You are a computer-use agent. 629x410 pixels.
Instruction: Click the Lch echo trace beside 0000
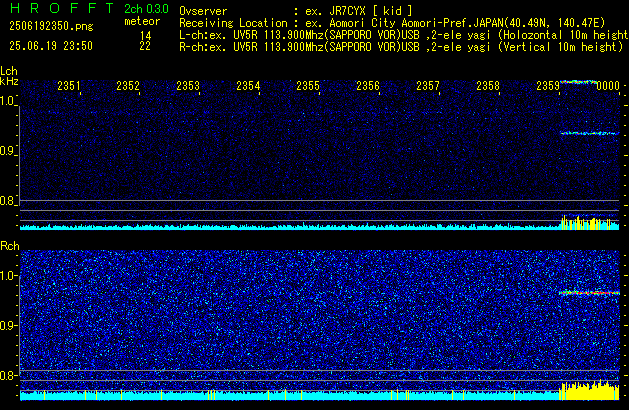578,82
